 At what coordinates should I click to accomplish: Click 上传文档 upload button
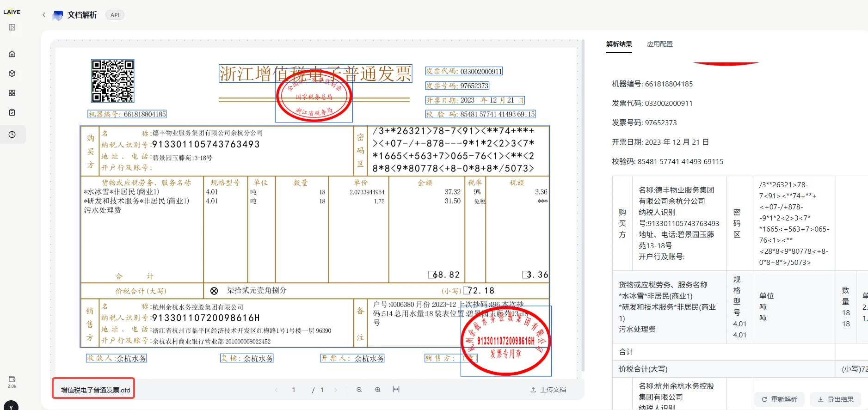(x=548, y=390)
